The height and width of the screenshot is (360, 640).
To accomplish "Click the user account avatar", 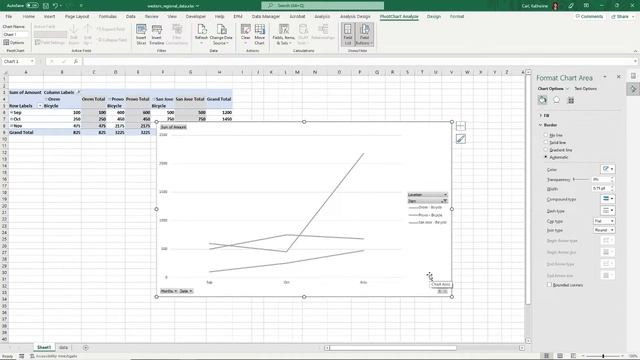I will tap(555, 6).
